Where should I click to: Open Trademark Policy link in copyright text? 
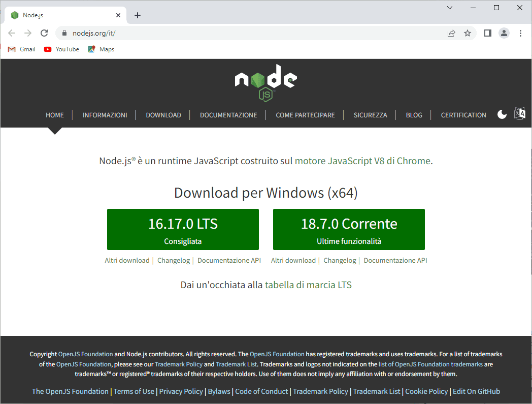point(179,364)
